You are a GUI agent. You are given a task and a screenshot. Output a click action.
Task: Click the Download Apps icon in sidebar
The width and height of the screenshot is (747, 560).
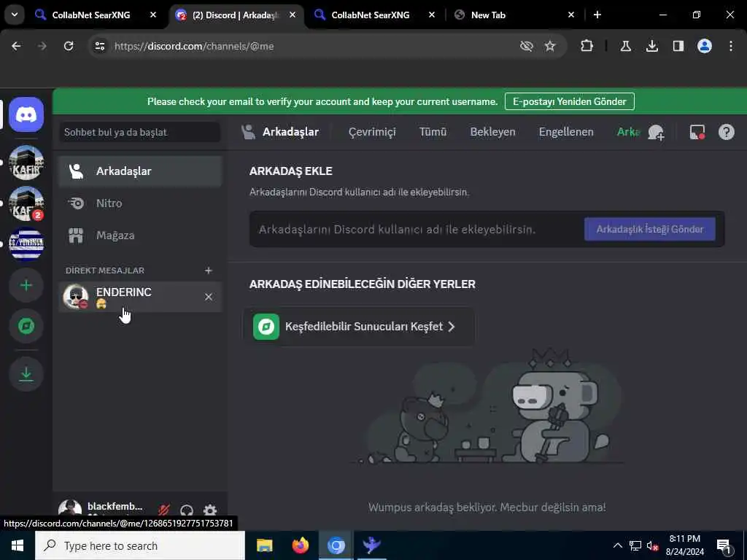(x=26, y=374)
